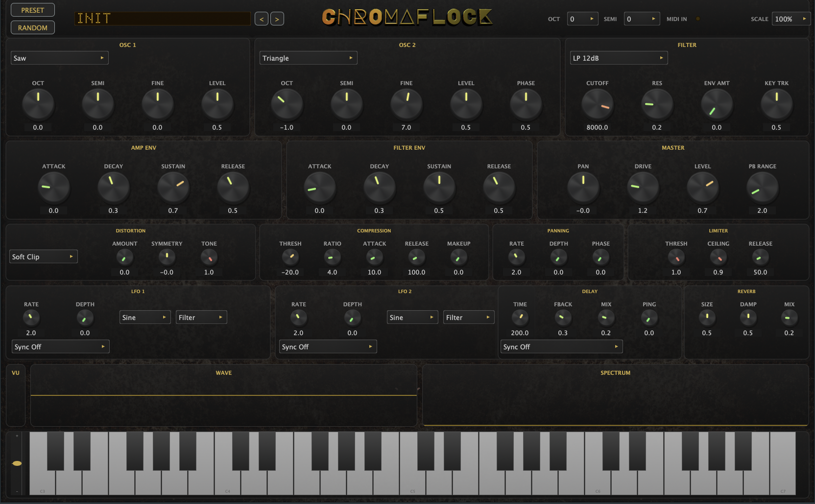
Task: Click the filter KEY TRK knob
Action: 776,104
